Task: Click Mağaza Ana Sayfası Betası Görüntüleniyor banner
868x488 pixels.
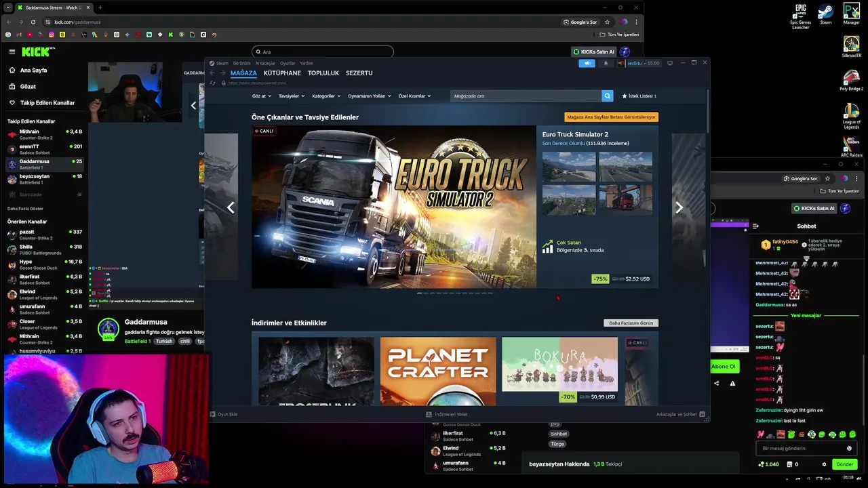Action: 611,117
